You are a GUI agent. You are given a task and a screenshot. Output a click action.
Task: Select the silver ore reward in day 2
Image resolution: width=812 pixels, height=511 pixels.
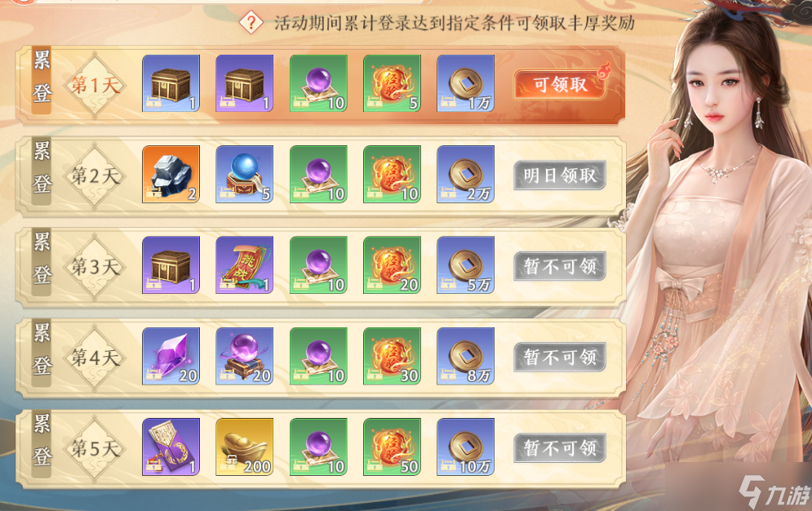[x=171, y=175]
